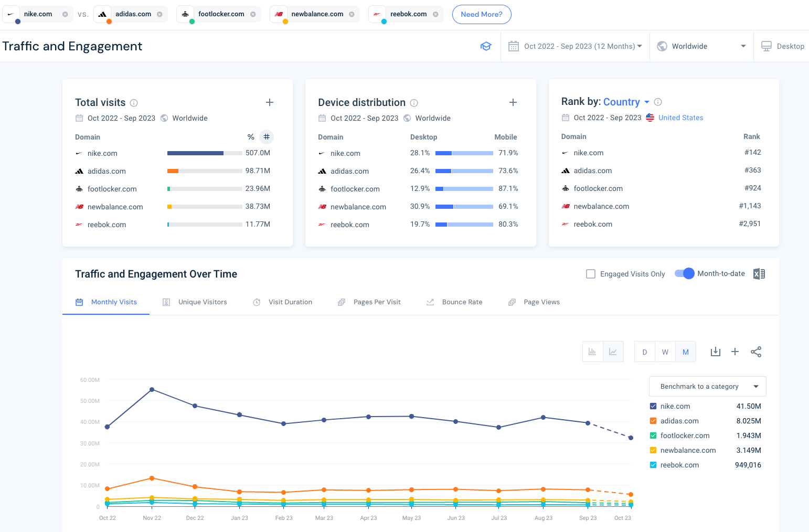Remove footlocker.com from the comparison

pyautogui.click(x=253, y=14)
